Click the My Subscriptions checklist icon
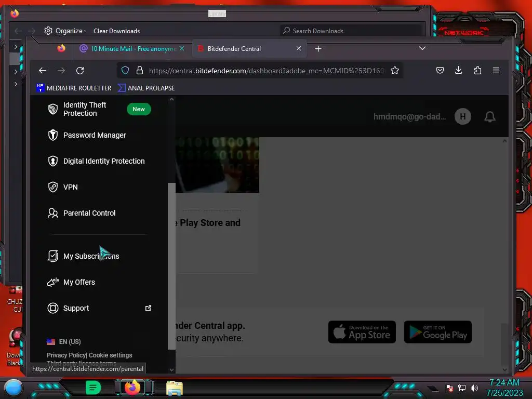This screenshot has height=399, width=532. click(53, 256)
